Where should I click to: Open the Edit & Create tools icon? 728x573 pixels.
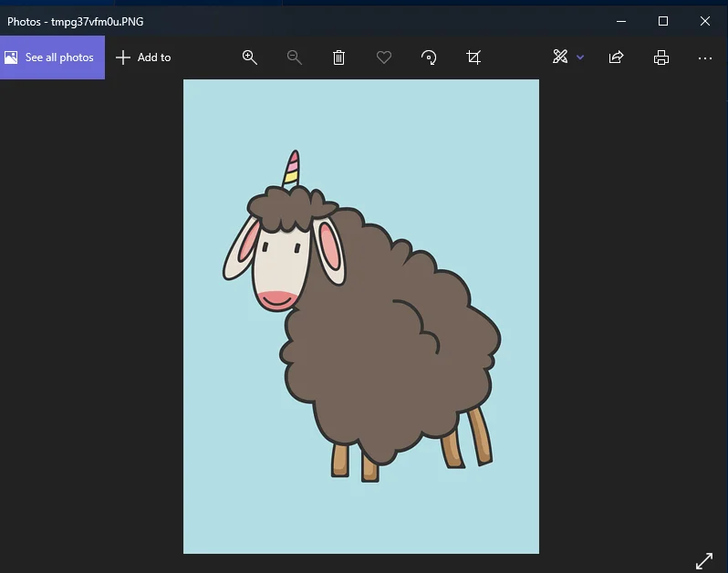560,57
